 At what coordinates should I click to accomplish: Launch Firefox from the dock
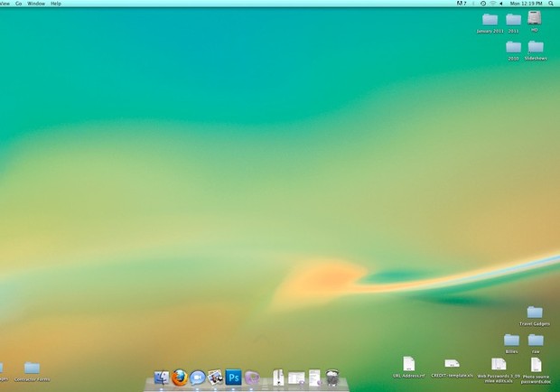179,378
